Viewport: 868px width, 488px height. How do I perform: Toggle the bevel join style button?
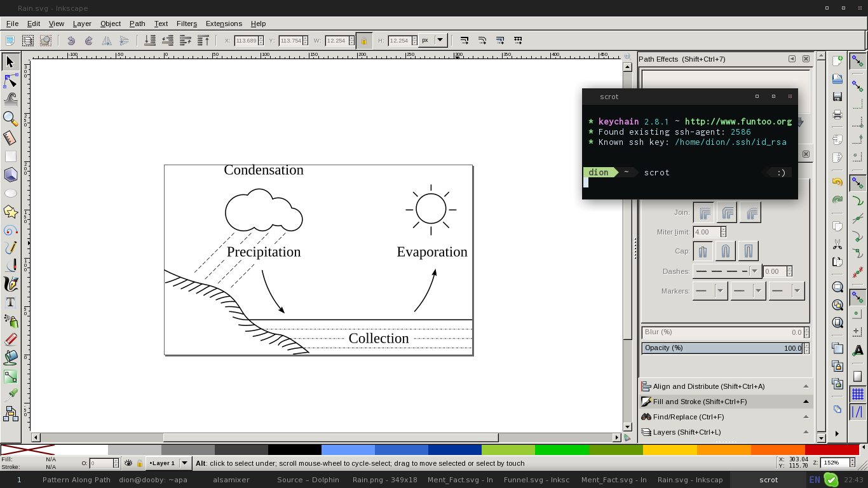point(750,212)
